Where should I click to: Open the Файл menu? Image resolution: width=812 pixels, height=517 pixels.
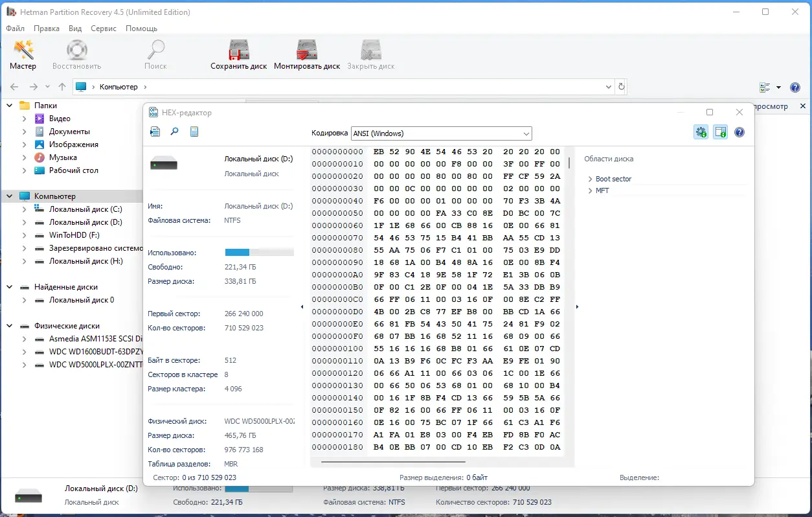click(16, 29)
